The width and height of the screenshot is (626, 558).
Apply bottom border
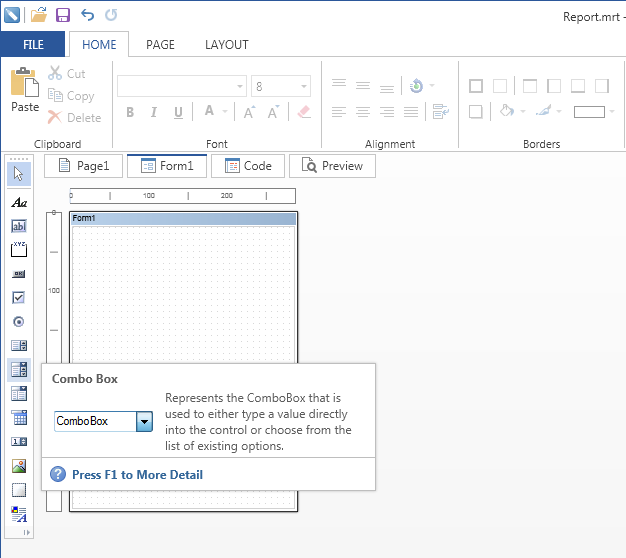tap(578, 86)
